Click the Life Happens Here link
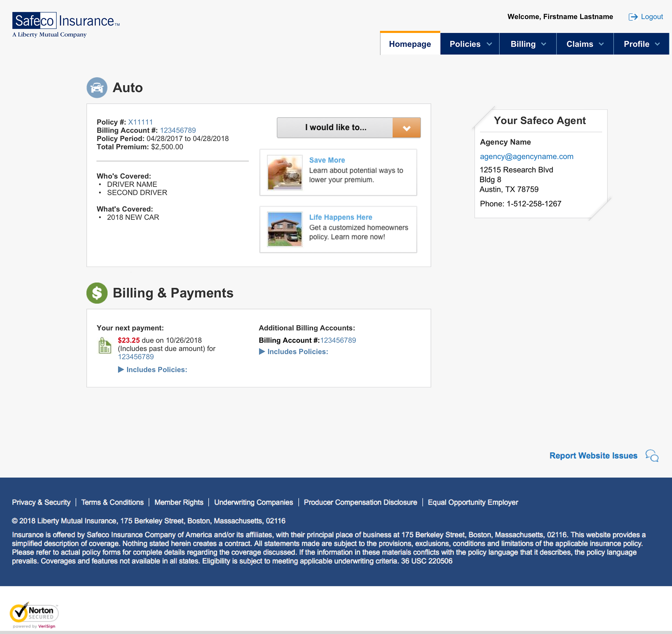Screen dimensions: 672x634 click(x=341, y=217)
